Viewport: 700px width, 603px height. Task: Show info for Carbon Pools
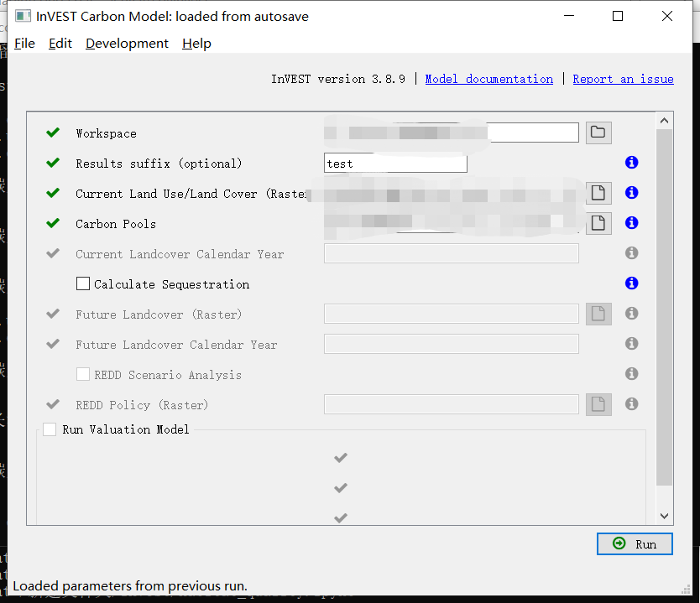pyautogui.click(x=631, y=222)
